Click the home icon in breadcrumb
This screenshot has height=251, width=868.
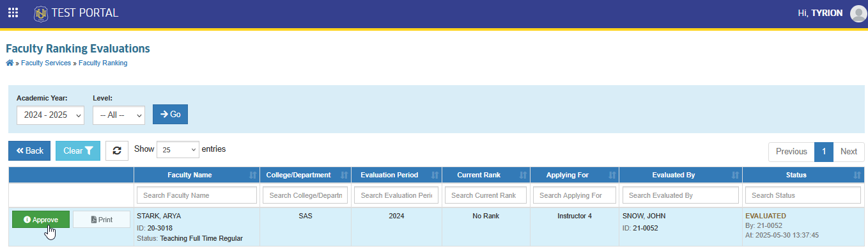[10, 63]
